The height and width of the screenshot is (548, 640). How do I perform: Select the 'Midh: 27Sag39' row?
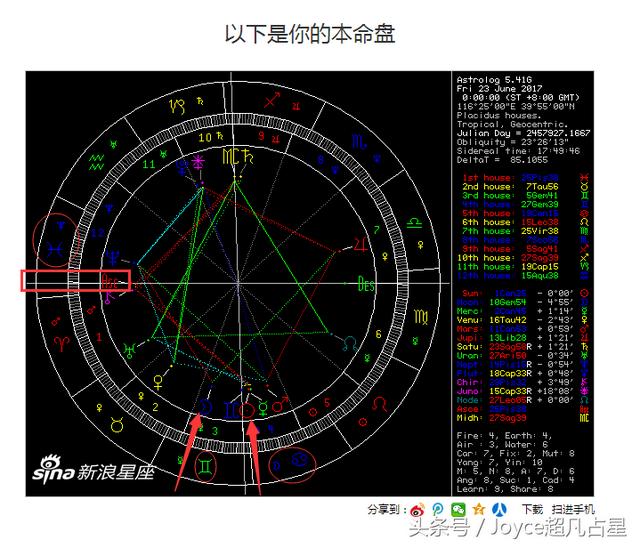pyautogui.click(x=491, y=418)
